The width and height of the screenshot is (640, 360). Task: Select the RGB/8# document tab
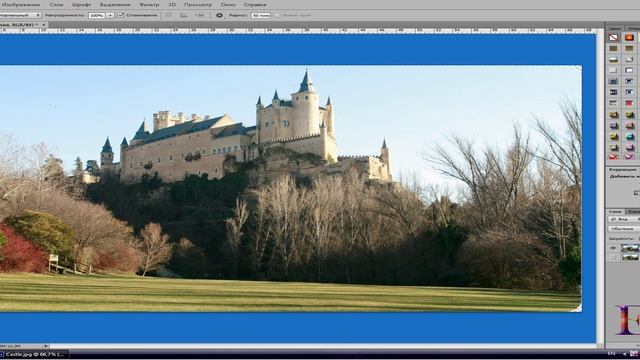point(20,24)
